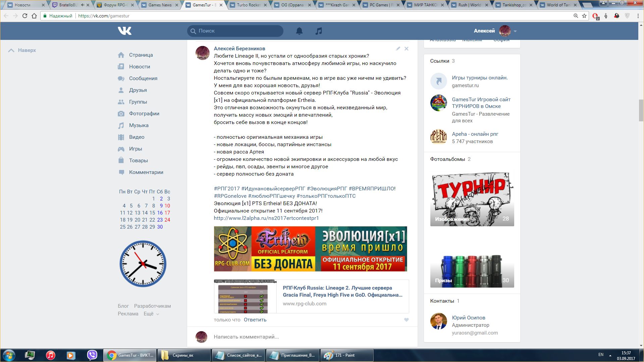The height and width of the screenshot is (362, 644).
Task: Click the Друзья person icon
Action: click(121, 90)
